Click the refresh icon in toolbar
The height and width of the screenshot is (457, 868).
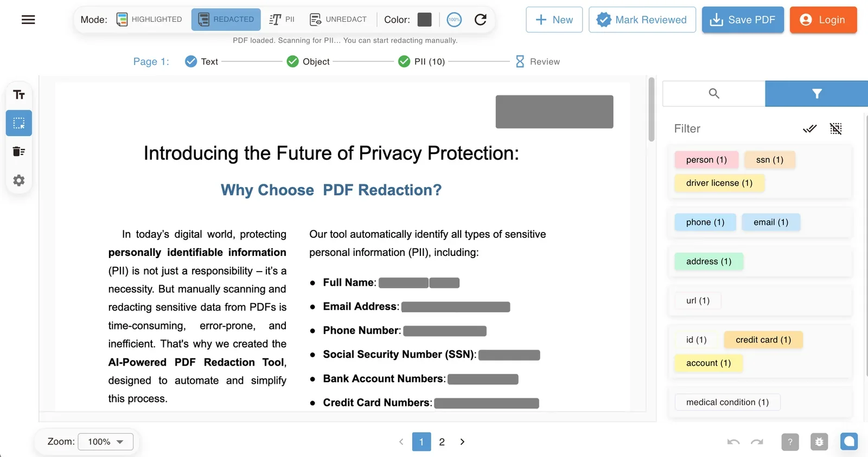481,20
